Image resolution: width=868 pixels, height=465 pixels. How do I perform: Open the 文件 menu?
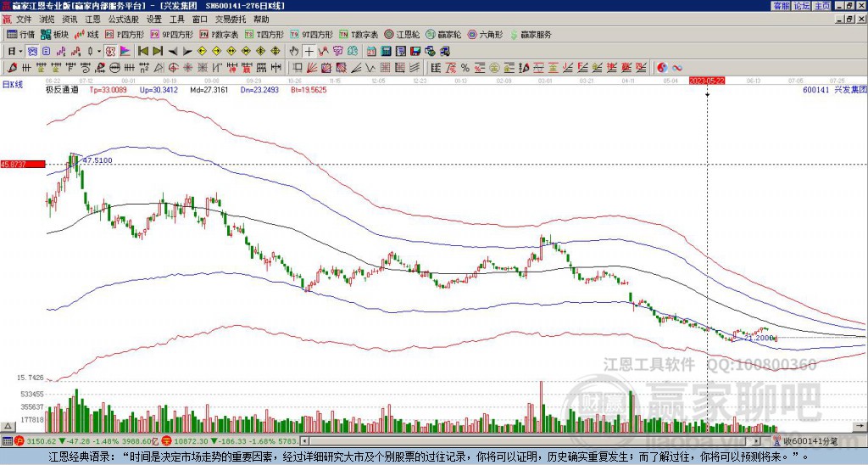click(24, 20)
